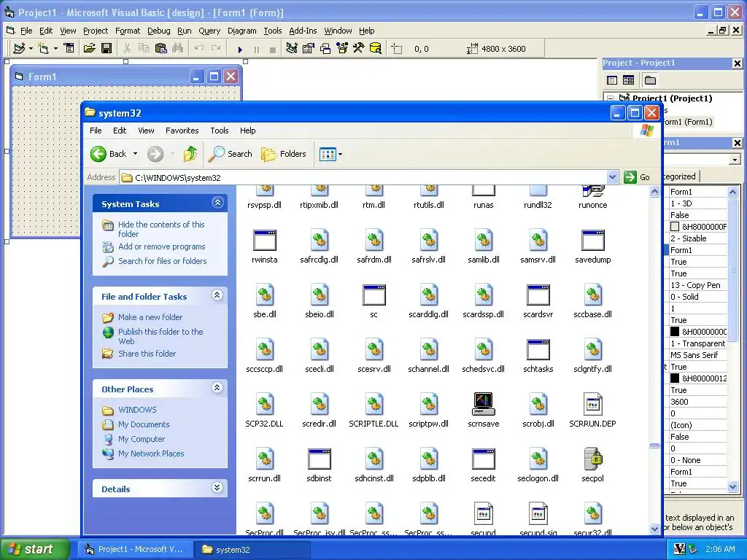Image resolution: width=747 pixels, height=560 pixels.
Task: Open the Add-Ins menu
Action: point(303,31)
